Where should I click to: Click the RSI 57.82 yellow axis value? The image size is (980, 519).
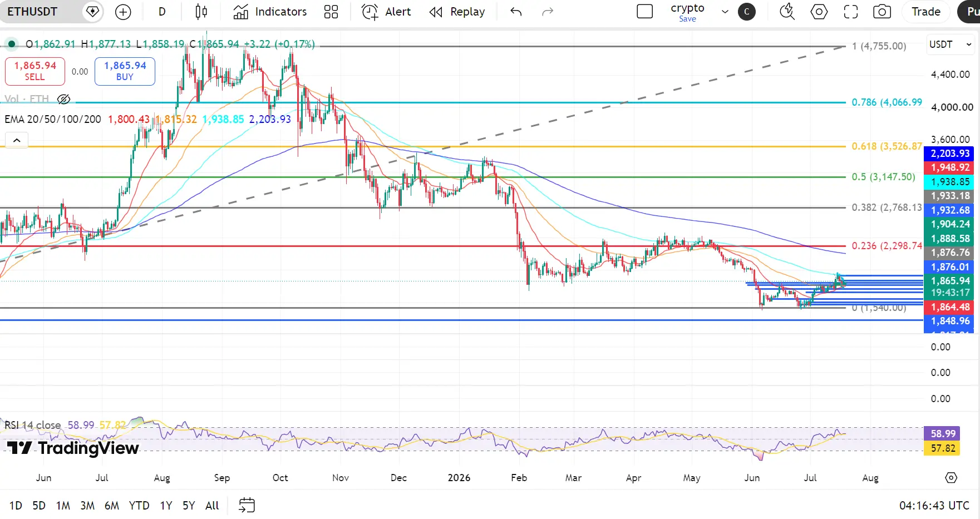pyautogui.click(x=942, y=448)
